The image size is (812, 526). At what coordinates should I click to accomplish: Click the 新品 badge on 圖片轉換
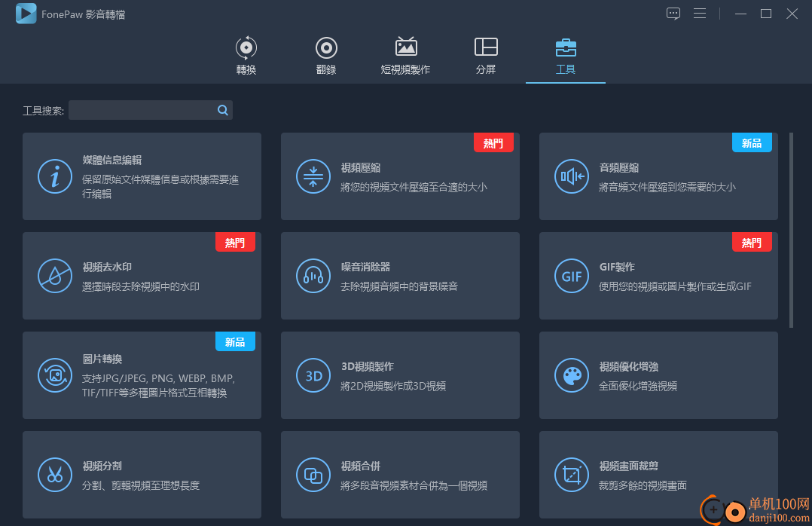pos(235,342)
